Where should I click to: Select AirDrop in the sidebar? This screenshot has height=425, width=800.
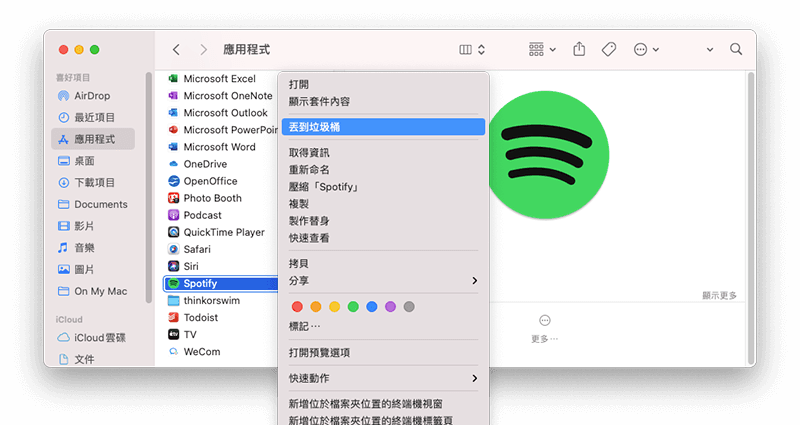click(93, 96)
